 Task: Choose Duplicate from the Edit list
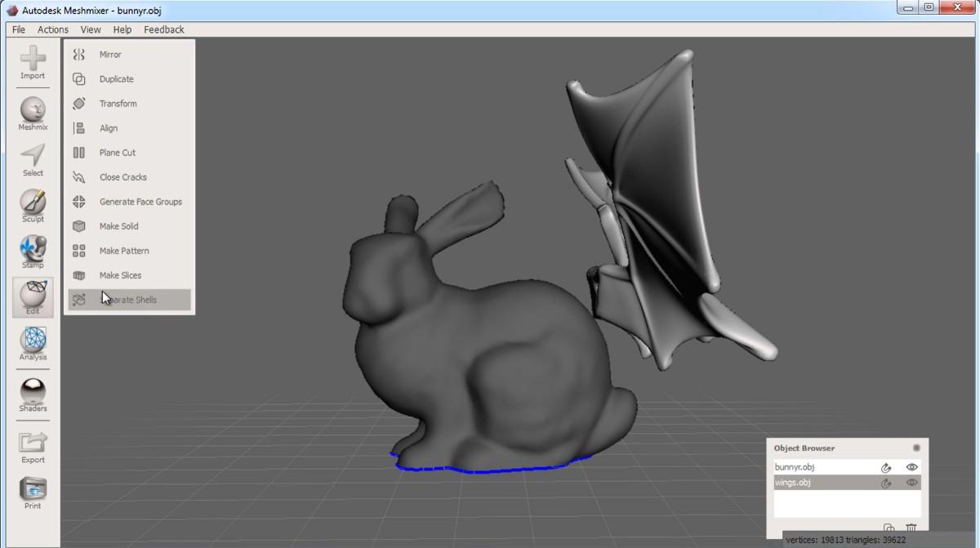(129, 79)
